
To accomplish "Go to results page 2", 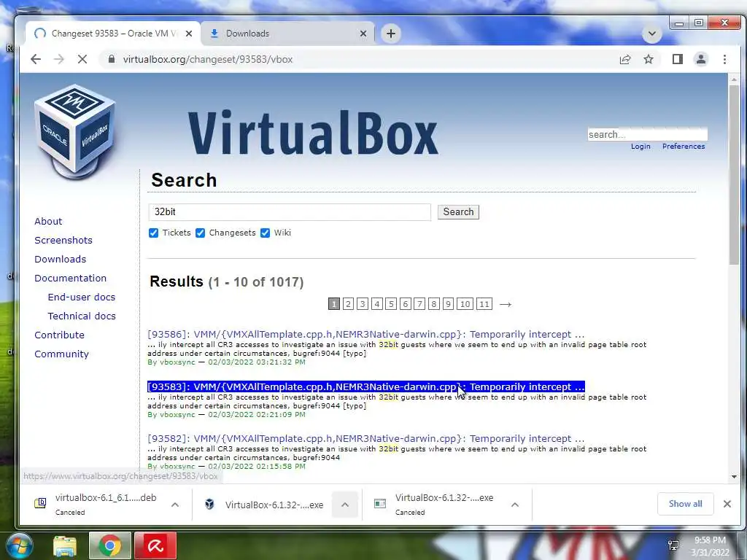I will 348,304.
